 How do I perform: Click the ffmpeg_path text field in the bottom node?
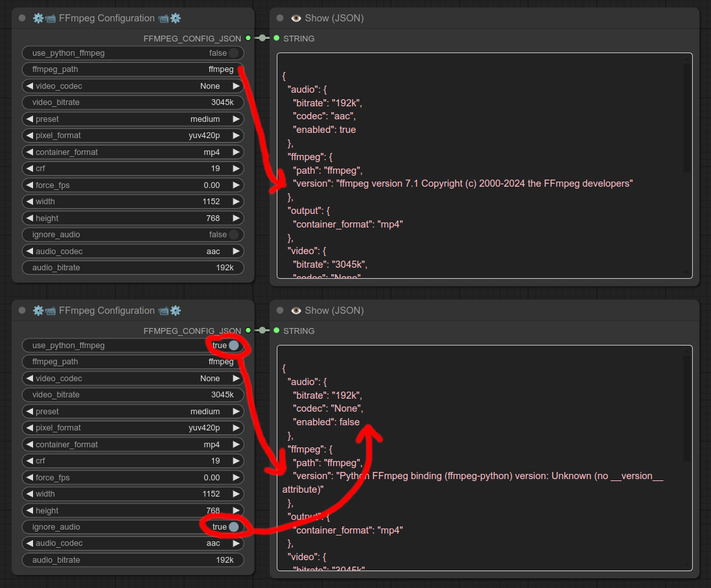133,362
